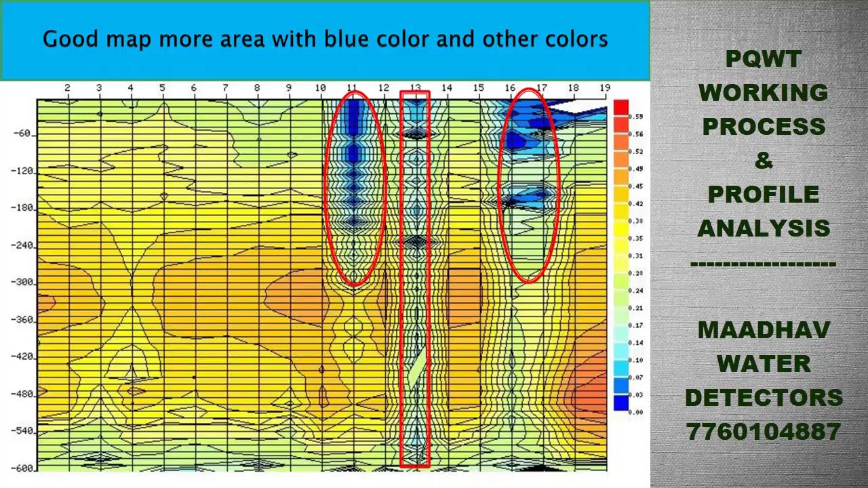The height and width of the screenshot is (488, 868).
Task: Click the orange rectangular patch near column 14
Action: pos(465,295)
